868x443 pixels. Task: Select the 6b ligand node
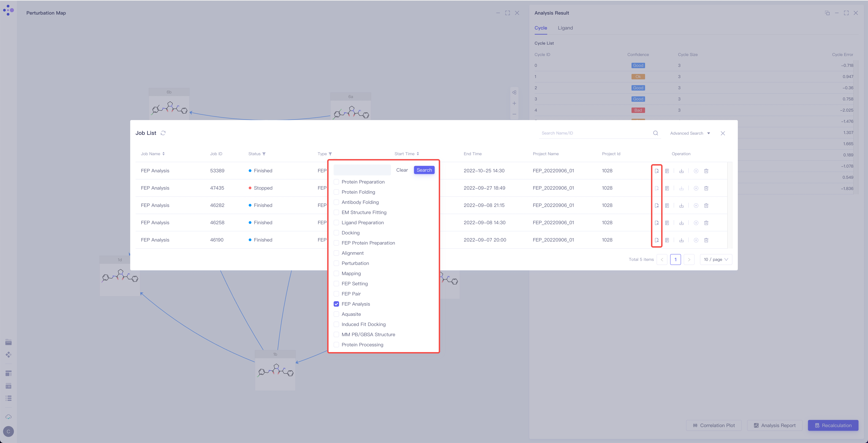169,104
